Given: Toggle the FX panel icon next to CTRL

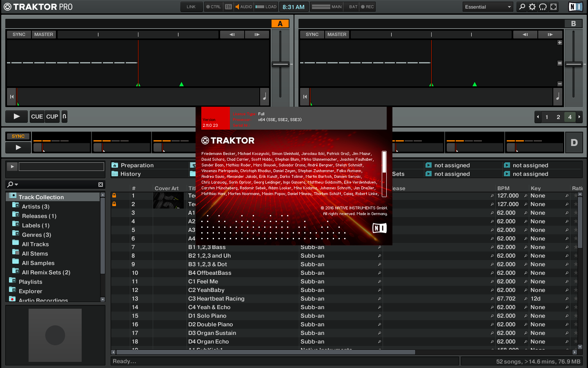Looking at the screenshot, I should (x=228, y=7).
